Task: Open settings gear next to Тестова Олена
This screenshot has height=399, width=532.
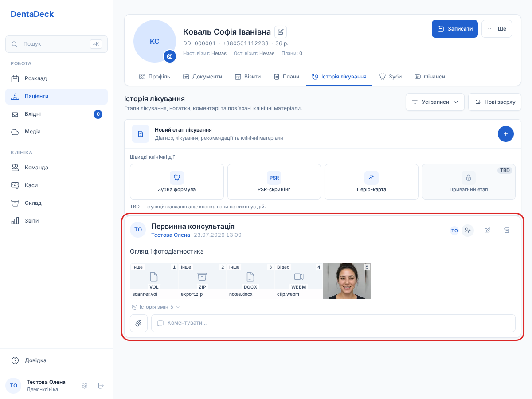Action: 85,386
